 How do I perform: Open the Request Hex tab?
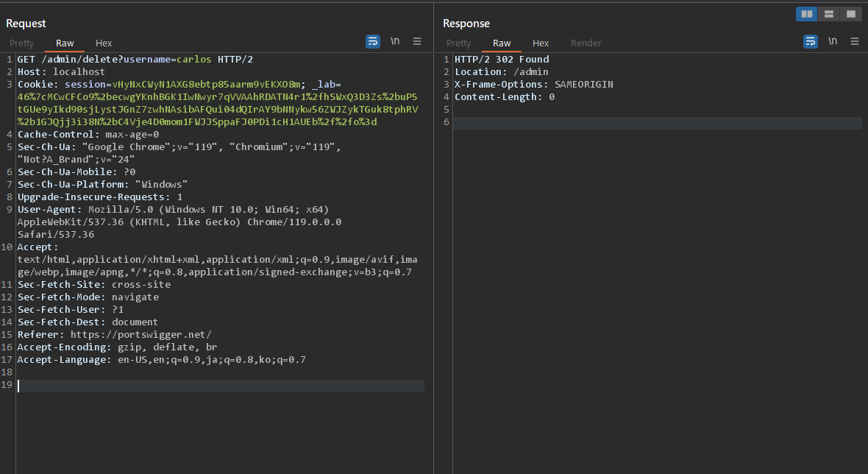click(104, 43)
